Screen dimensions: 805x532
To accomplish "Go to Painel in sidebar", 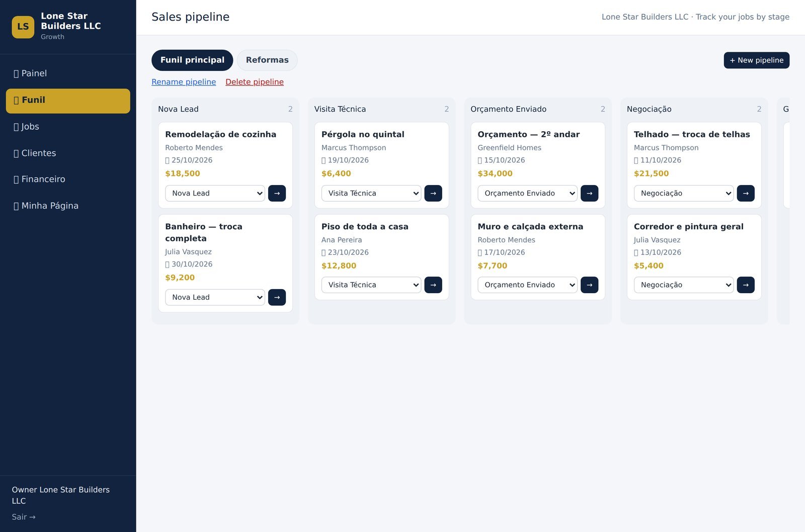I will [68, 73].
